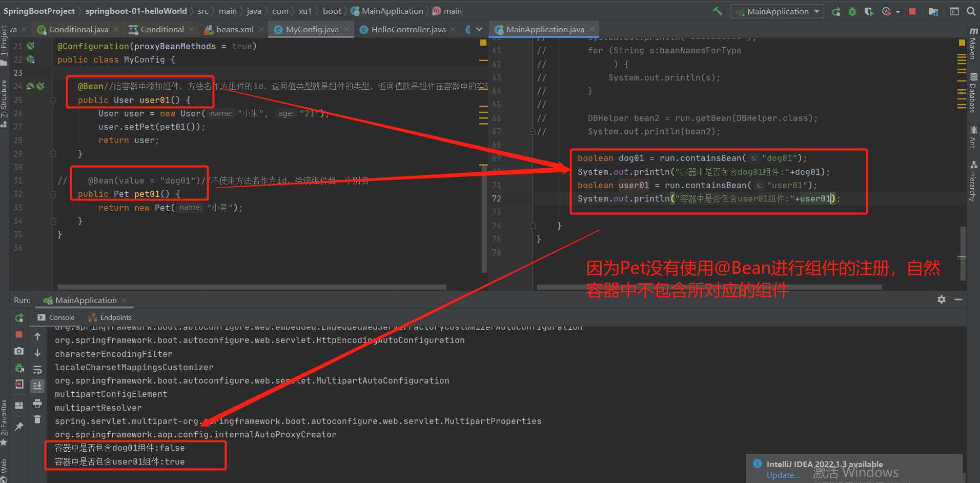Pin the Run tab with the pin icon
The width and height of the screenshot is (980, 483).
tap(19, 426)
